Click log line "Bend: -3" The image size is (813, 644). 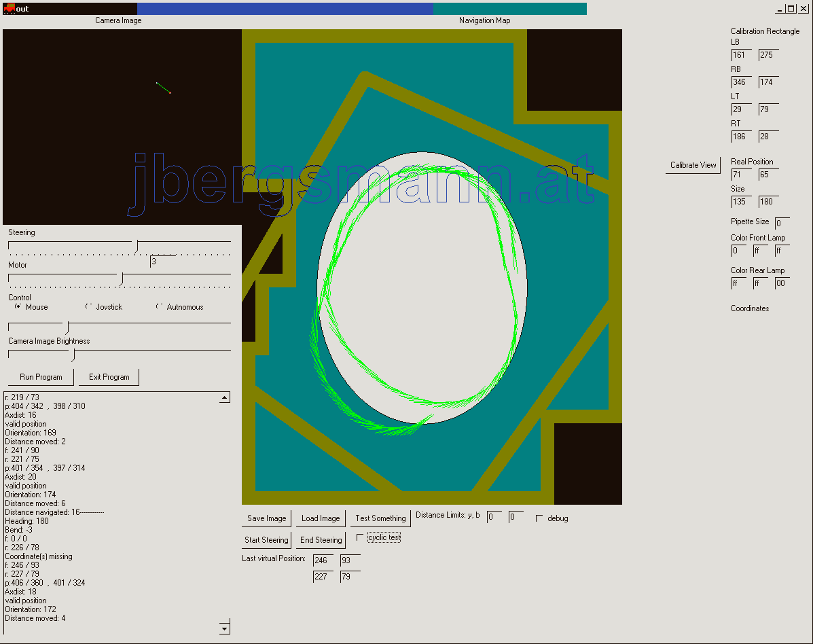[x=18, y=530]
